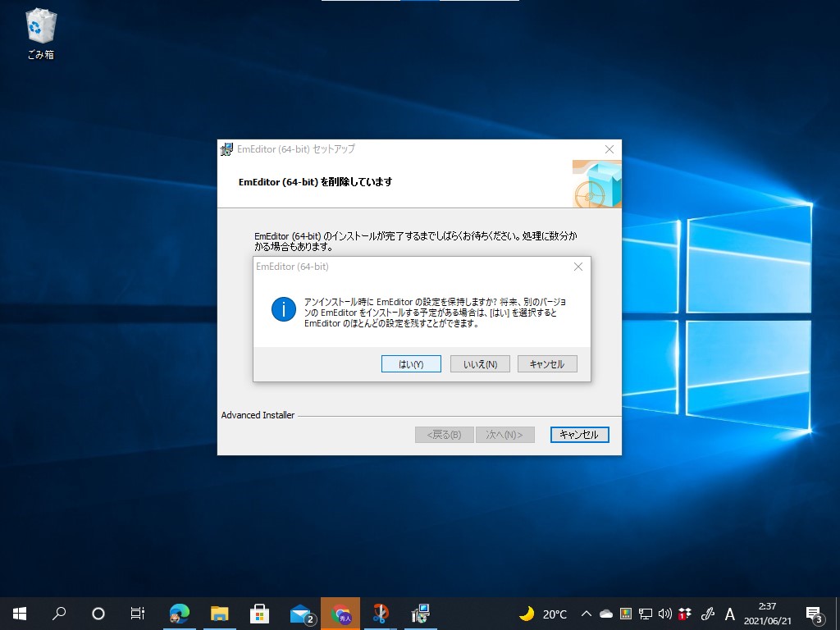
Task: Click はい(Y) to keep EmEditor settings
Action: 411,363
